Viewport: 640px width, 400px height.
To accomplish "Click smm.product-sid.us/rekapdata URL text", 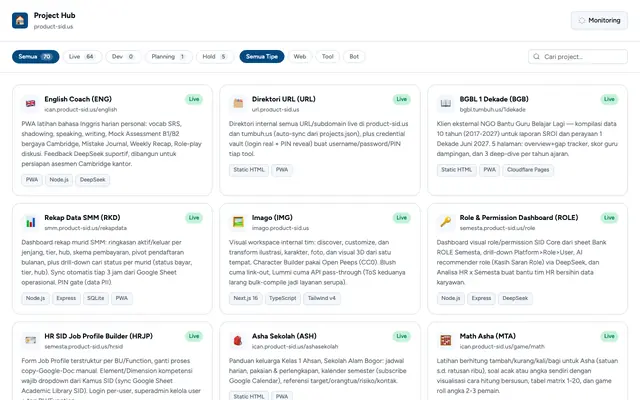I will click(x=86, y=228).
